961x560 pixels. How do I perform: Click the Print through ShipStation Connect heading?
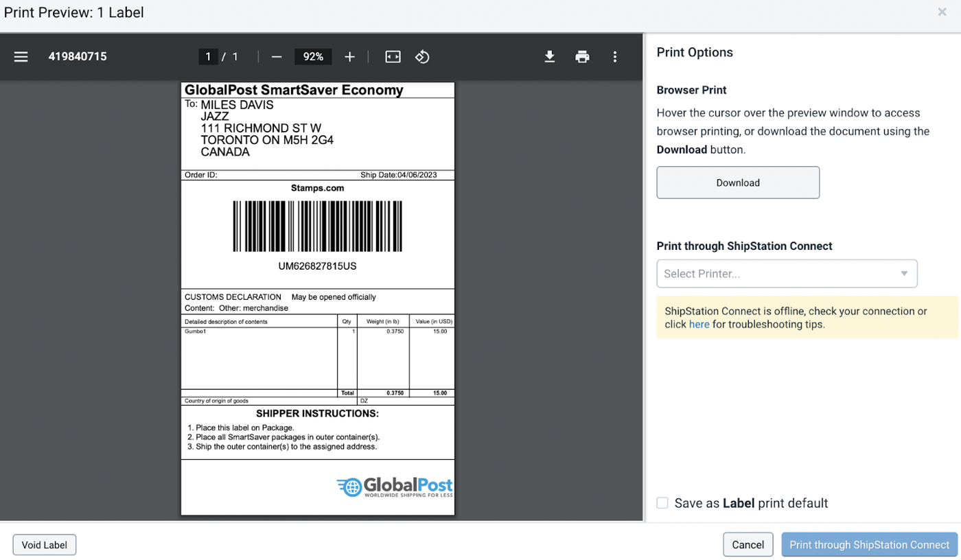click(744, 246)
